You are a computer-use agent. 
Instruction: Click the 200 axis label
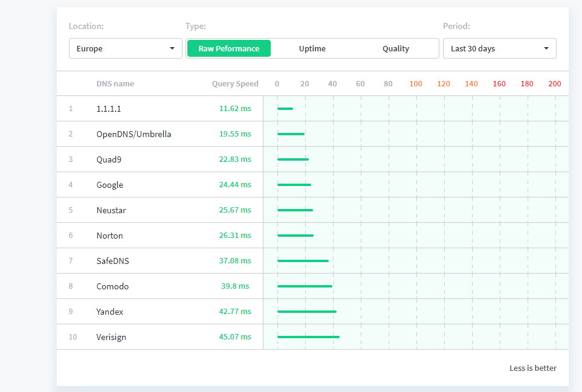[555, 84]
